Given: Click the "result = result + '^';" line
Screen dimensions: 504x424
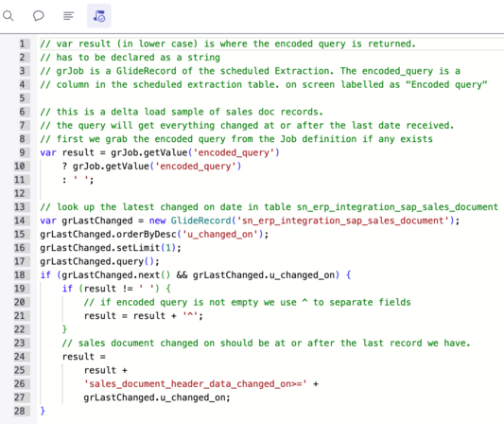Looking at the screenshot, I should [144, 315].
